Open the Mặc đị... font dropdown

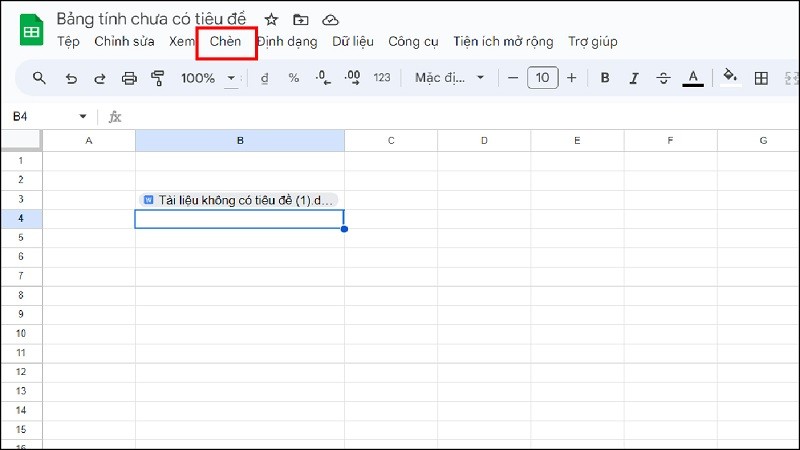tap(449, 78)
